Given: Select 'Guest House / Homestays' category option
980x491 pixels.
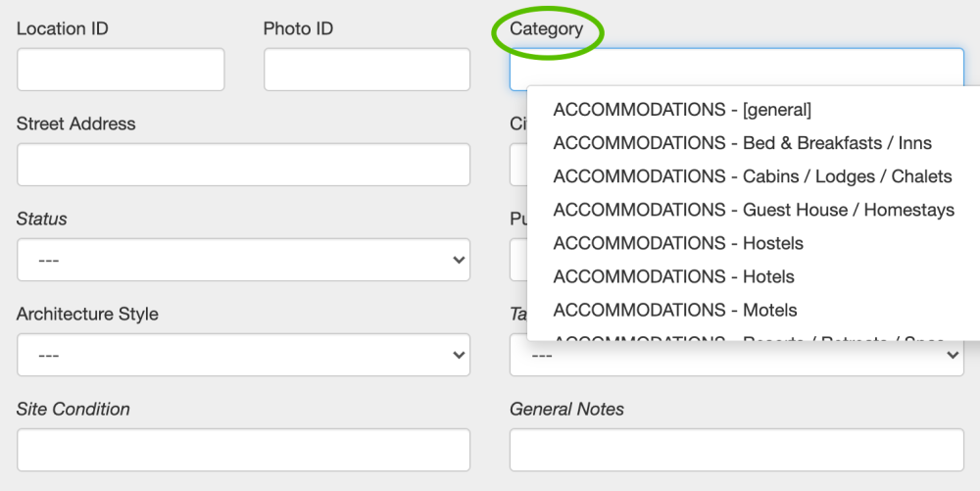Looking at the screenshot, I should (753, 210).
